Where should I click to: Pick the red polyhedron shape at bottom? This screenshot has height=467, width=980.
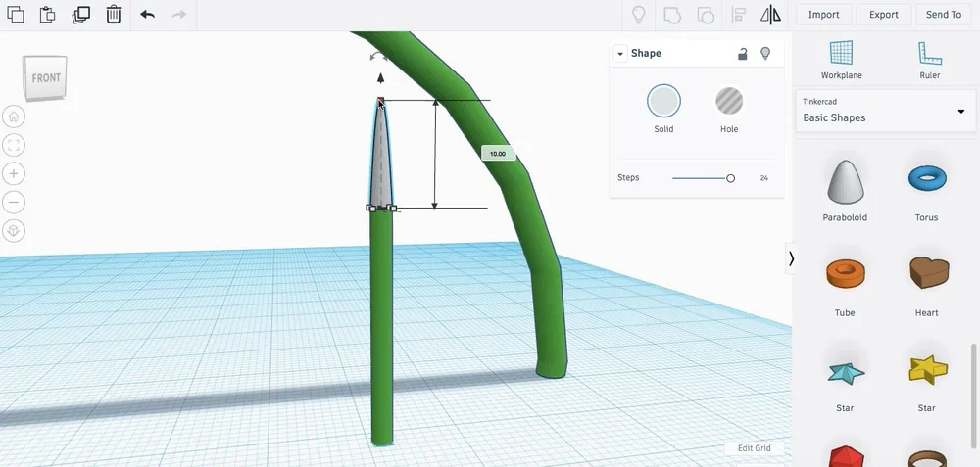pos(845,457)
